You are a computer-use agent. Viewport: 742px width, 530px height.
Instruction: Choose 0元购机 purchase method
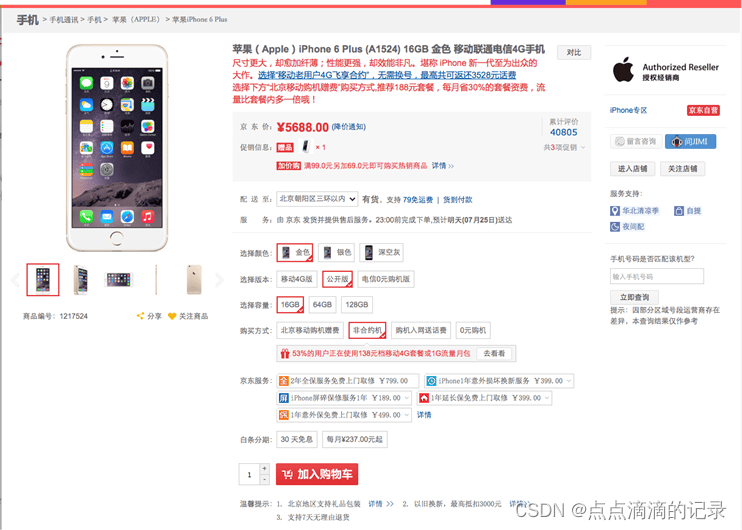pyautogui.click(x=473, y=330)
